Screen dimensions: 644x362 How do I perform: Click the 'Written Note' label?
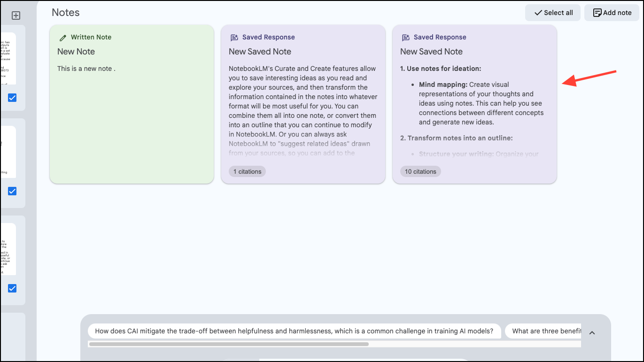click(91, 37)
